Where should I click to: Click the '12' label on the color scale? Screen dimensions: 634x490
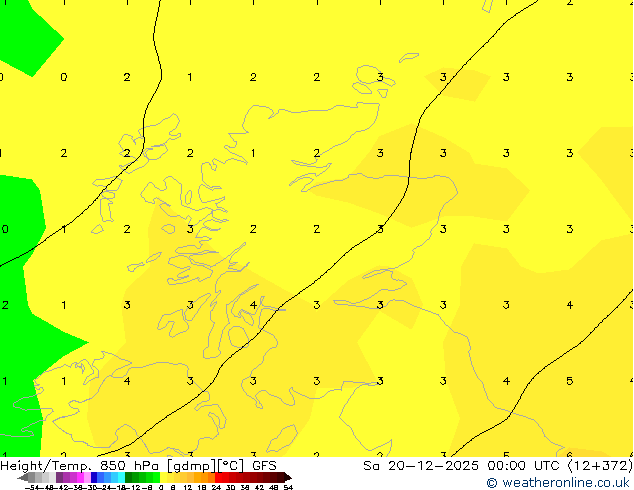coord(188,487)
